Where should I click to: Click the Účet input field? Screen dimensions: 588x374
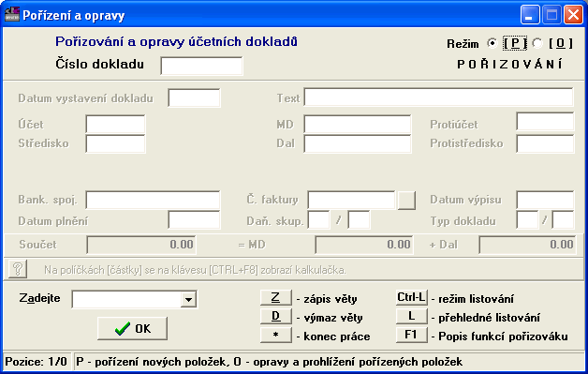[x=115, y=125]
